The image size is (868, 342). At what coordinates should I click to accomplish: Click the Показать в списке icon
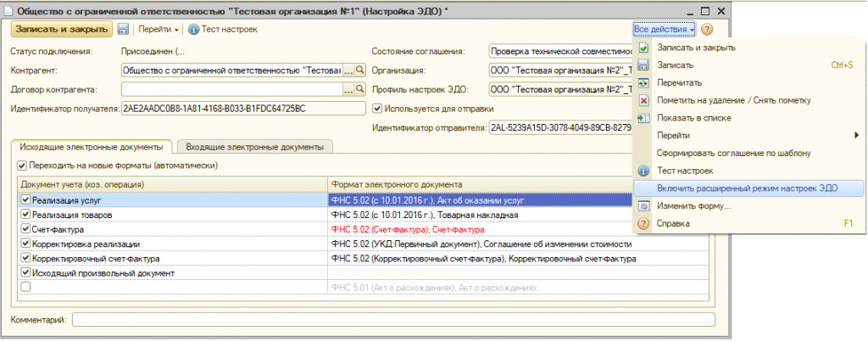[x=644, y=118]
